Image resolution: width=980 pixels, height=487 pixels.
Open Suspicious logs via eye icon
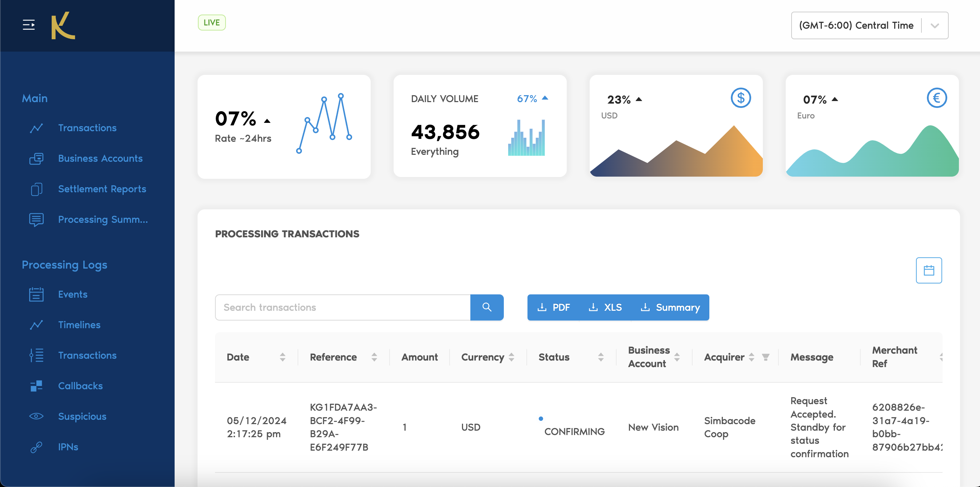pos(36,416)
